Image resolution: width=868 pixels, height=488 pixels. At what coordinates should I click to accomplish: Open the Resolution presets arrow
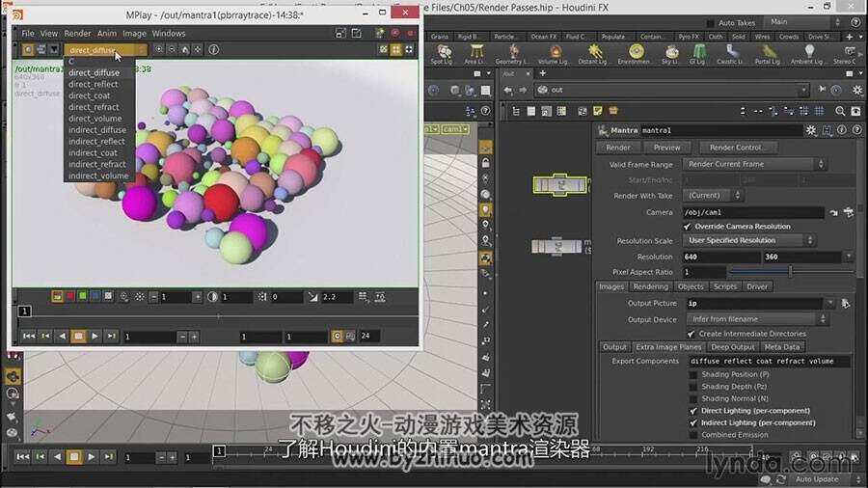coord(849,257)
